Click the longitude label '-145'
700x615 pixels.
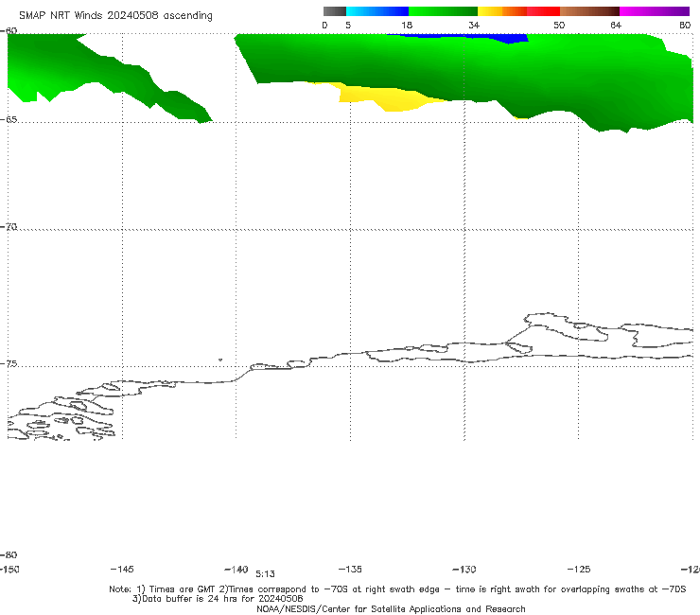click(x=122, y=570)
